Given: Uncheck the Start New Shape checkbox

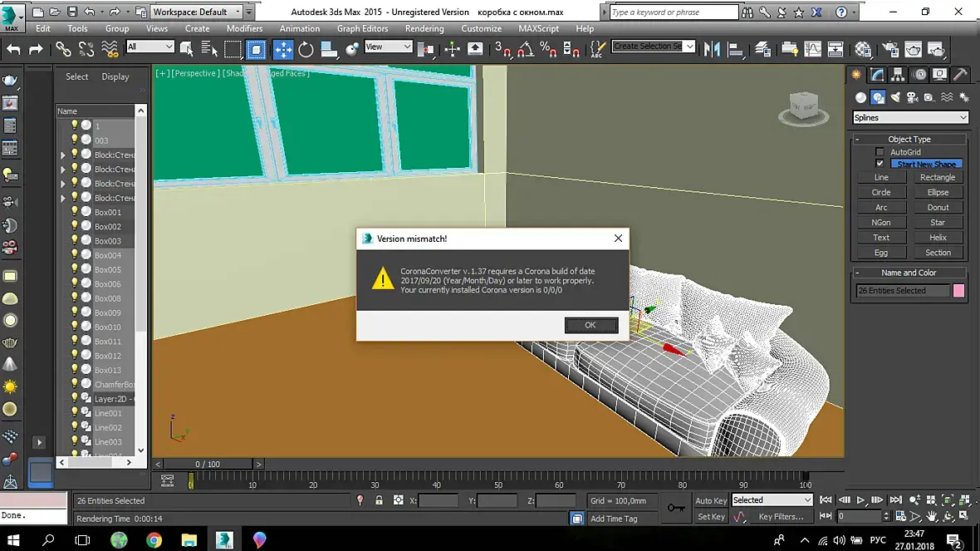Looking at the screenshot, I should pos(880,164).
